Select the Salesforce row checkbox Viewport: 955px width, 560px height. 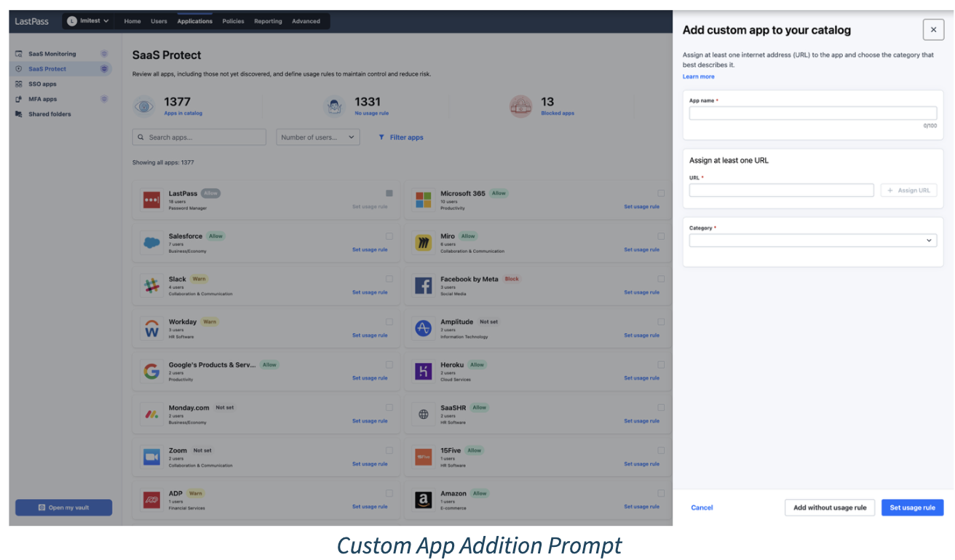point(389,236)
